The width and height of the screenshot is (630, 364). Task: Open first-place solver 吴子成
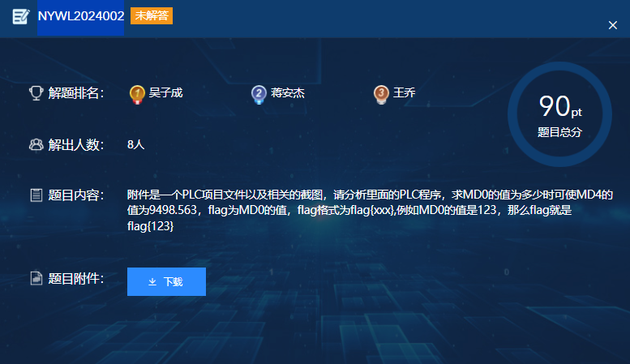166,93
